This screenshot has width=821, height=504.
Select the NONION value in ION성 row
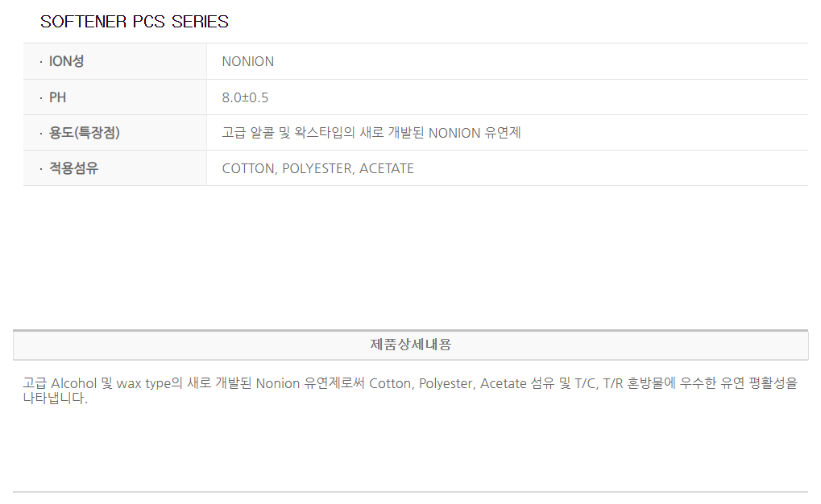click(248, 62)
